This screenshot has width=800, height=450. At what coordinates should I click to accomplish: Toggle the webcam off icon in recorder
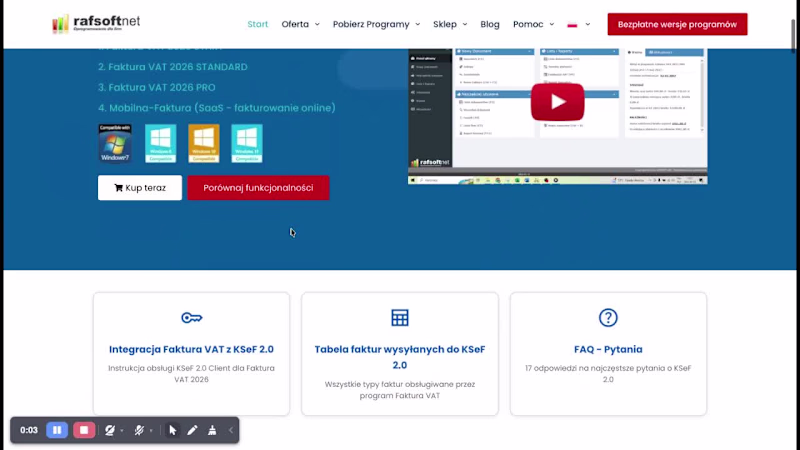[x=109, y=430]
